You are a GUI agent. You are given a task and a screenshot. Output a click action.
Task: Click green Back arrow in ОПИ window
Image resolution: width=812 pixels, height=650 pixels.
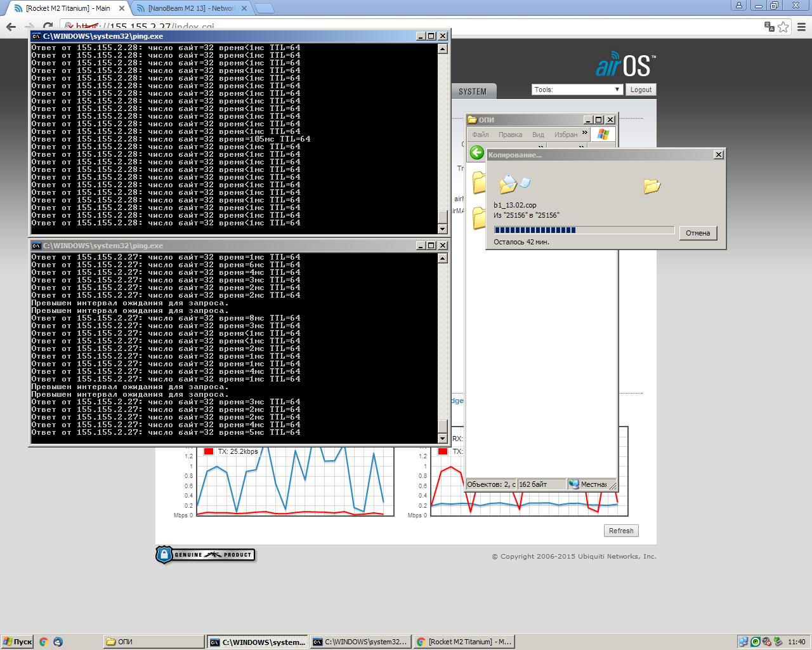tap(477, 152)
